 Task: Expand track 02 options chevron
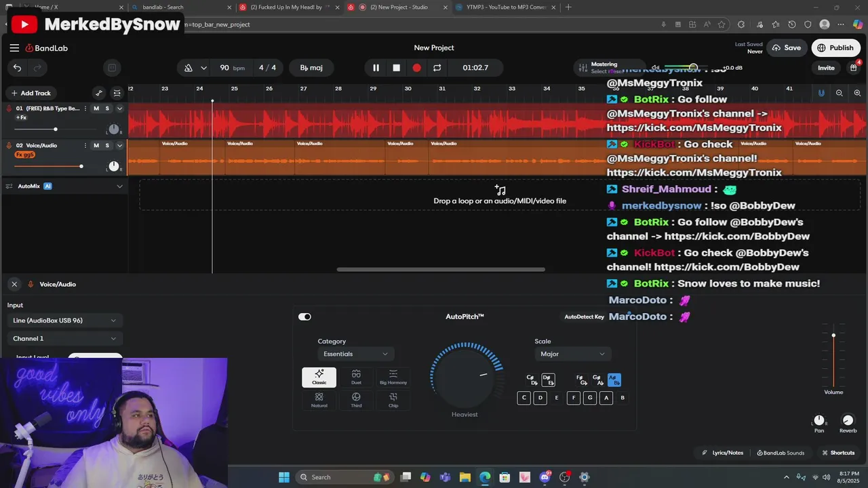click(120, 145)
